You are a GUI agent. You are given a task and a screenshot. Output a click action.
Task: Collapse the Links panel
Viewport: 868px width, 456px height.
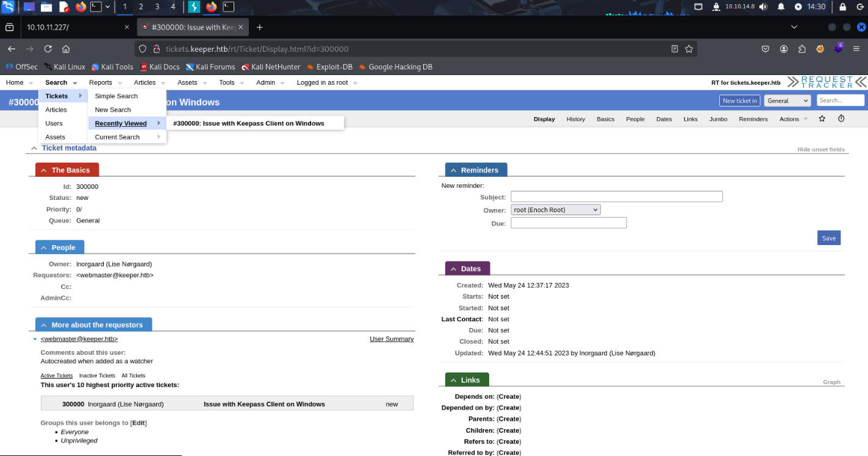click(x=454, y=380)
